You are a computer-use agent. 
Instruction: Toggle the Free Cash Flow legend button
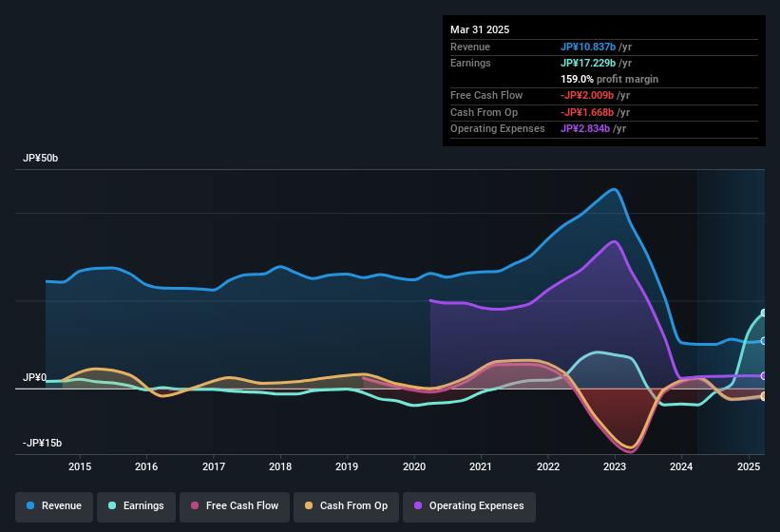pyautogui.click(x=235, y=505)
